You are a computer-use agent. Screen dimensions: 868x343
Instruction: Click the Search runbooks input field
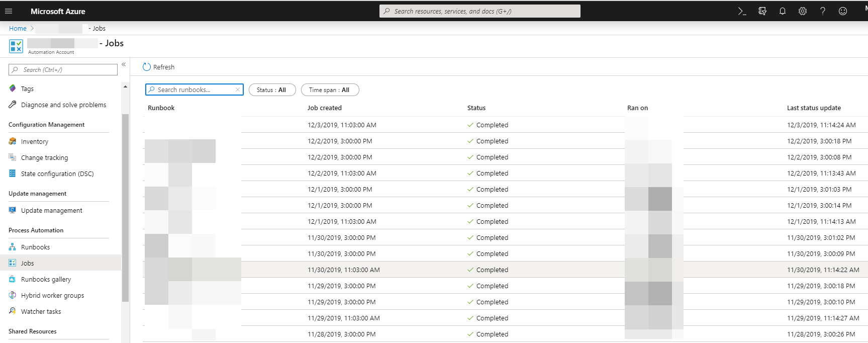195,90
